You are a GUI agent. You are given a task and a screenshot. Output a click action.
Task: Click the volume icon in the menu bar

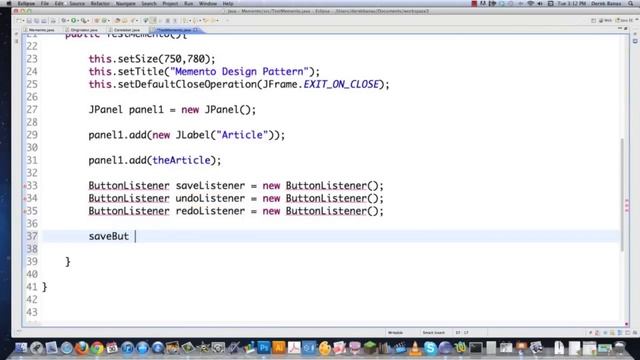point(540,4)
